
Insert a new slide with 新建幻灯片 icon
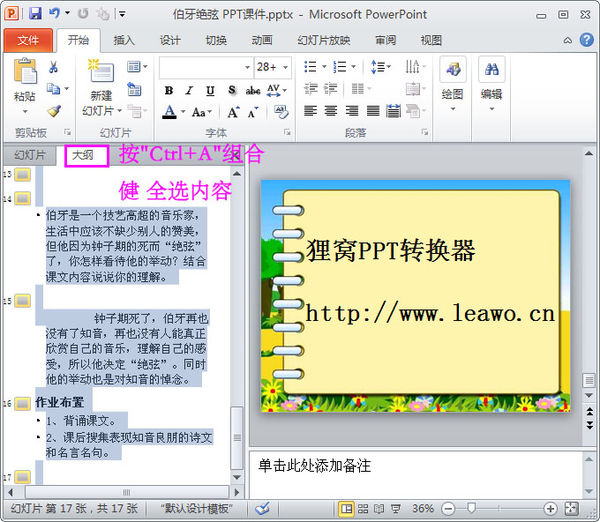point(101,72)
